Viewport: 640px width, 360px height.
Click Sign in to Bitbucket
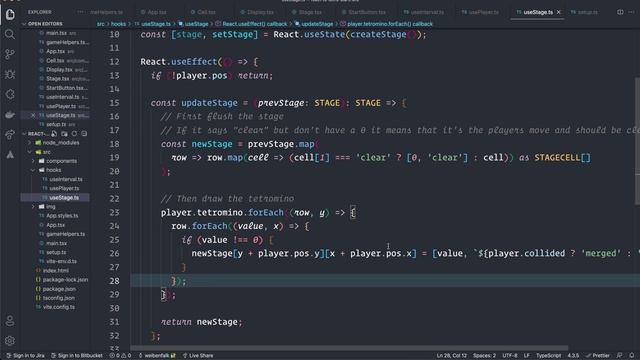pos(77,356)
